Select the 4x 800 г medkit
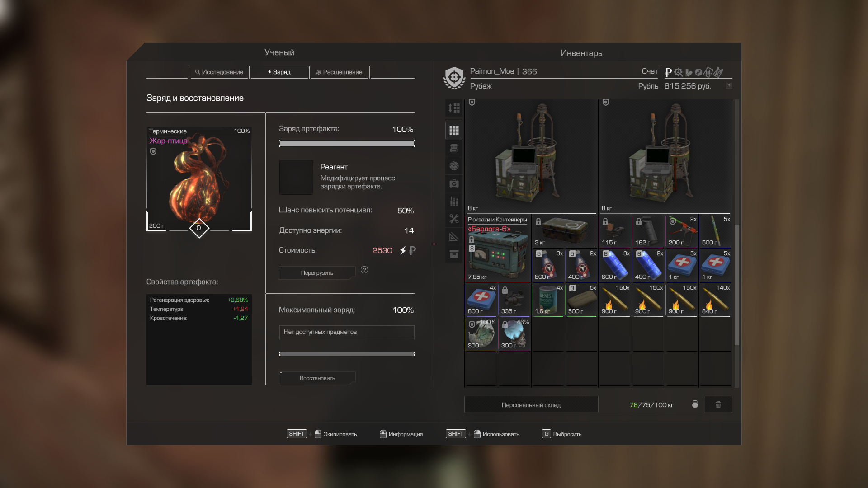Image resolution: width=868 pixels, height=488 pixels. pos(481,300)
